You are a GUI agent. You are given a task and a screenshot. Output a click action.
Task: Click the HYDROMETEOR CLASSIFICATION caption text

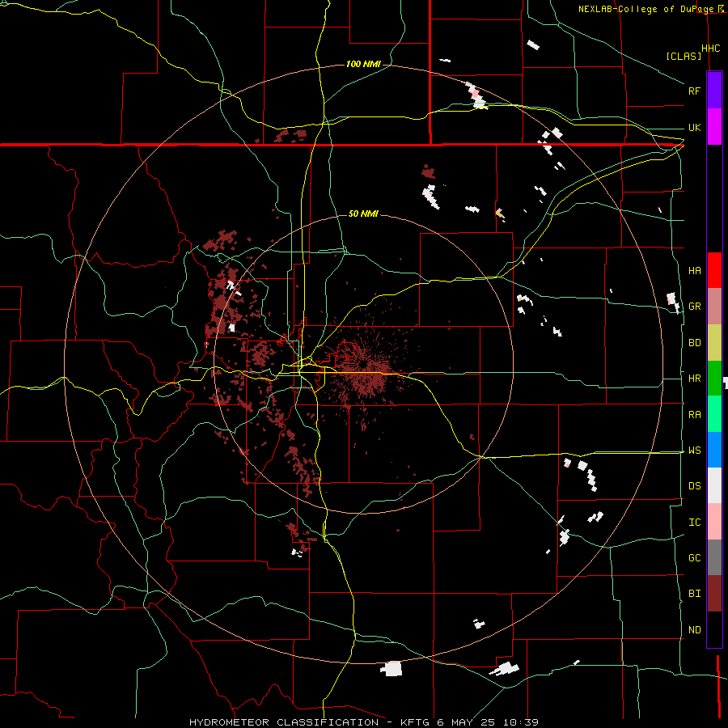(x=284, y=722)
